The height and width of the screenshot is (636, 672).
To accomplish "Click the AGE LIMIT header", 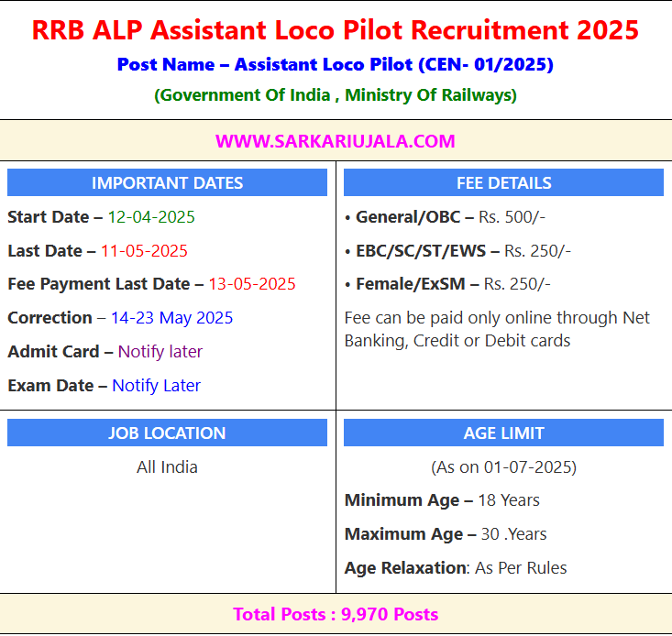I will [503, 433].
